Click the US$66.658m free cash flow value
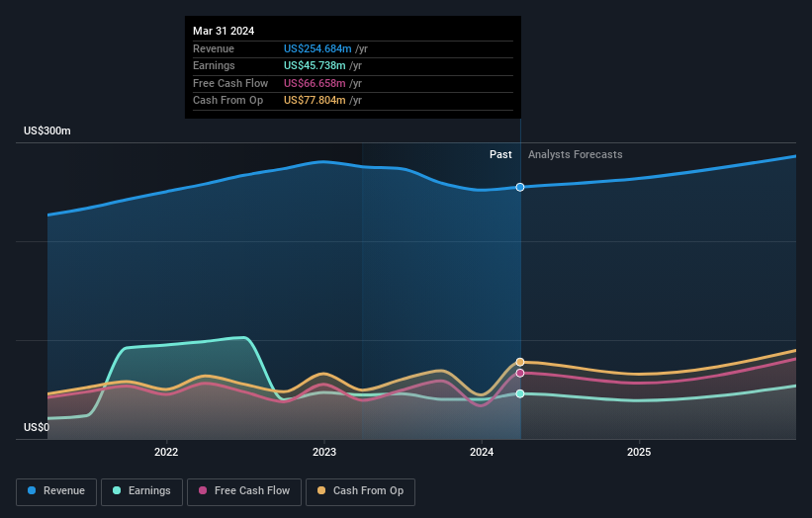Screen dimensions: 812x518 click(x=315, y=83)
